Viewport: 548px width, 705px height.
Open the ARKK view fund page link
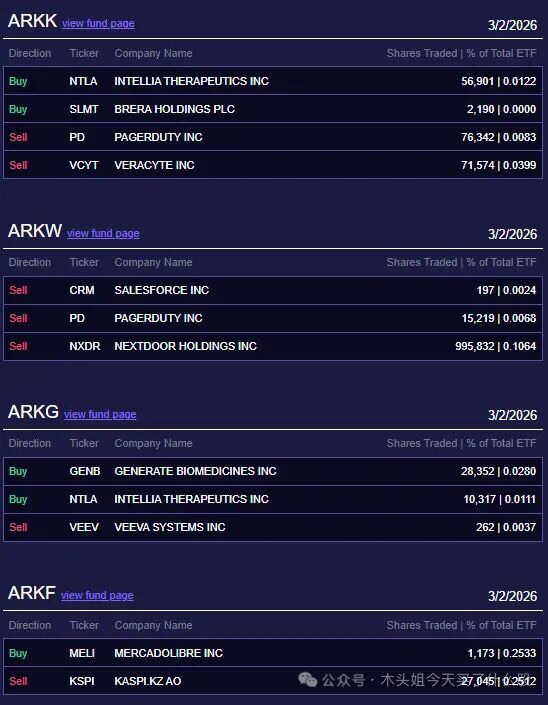[x=98, y=23]
